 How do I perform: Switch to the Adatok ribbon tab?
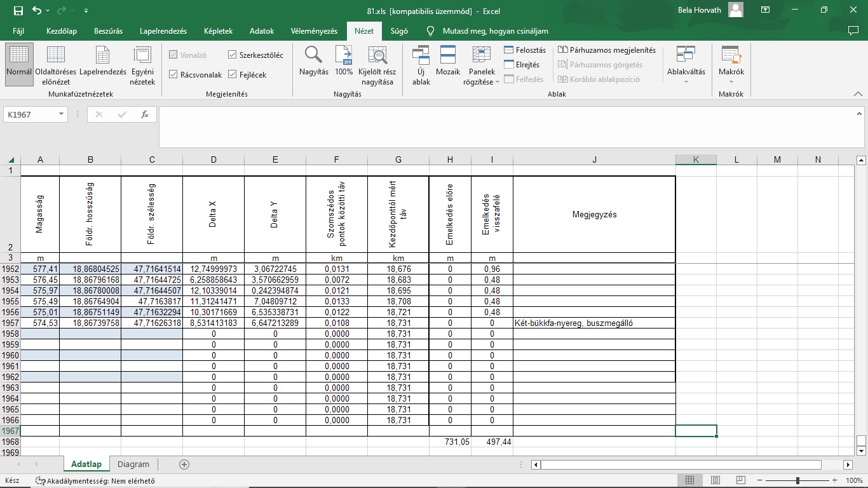click(x=262, y=30)
